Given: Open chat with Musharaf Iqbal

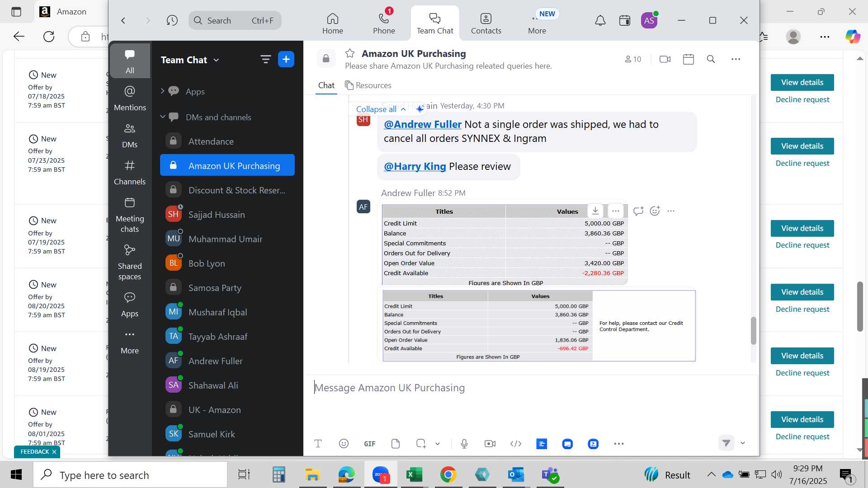Looking at the screenshot, I should (x=227, y=312).
